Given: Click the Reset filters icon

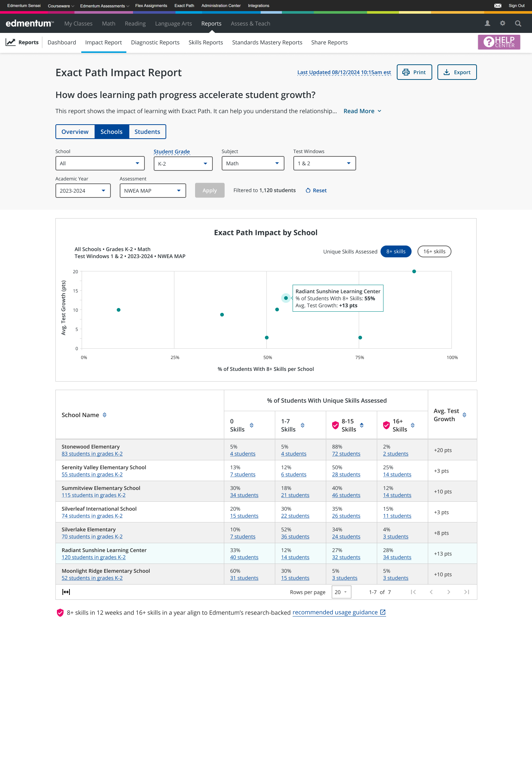Looking at the screenshot, I should (308, 190).
